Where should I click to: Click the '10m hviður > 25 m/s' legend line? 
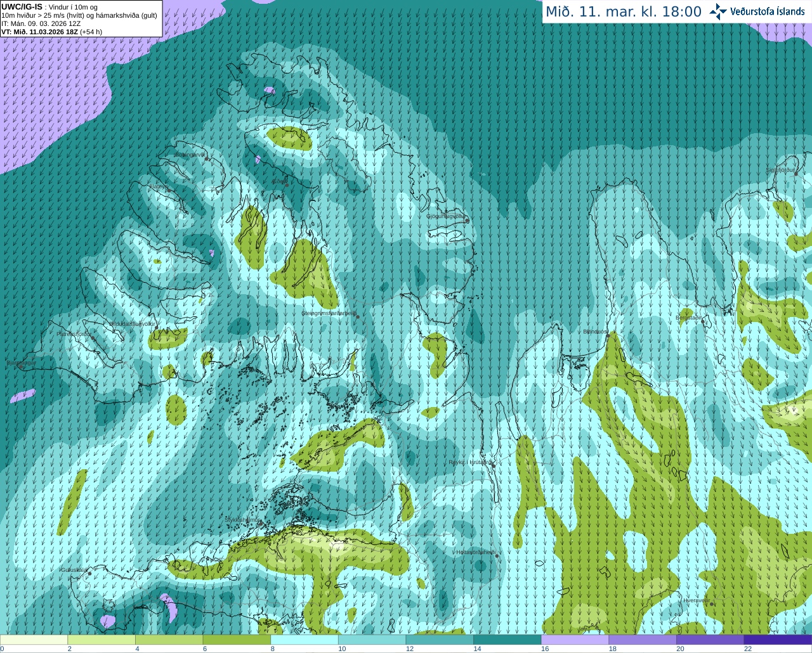tap(79, 15)
